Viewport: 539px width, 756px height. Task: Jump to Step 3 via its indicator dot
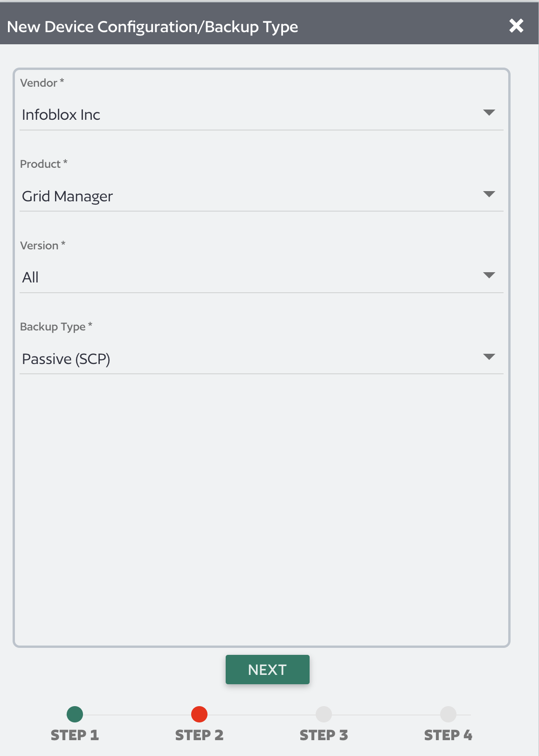point(324,714)
